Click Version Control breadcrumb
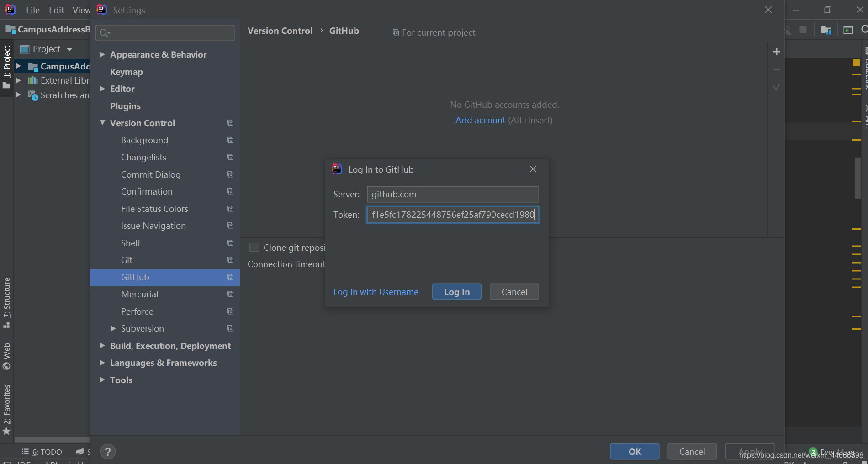Viewport: 868px width, 464px height. point(280,31)
